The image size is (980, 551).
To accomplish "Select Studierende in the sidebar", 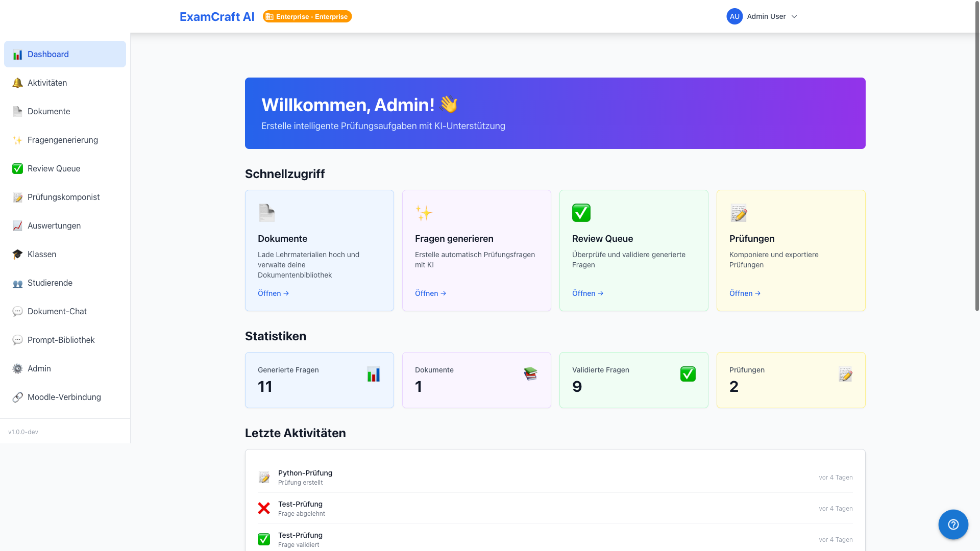I will point(65,283).
